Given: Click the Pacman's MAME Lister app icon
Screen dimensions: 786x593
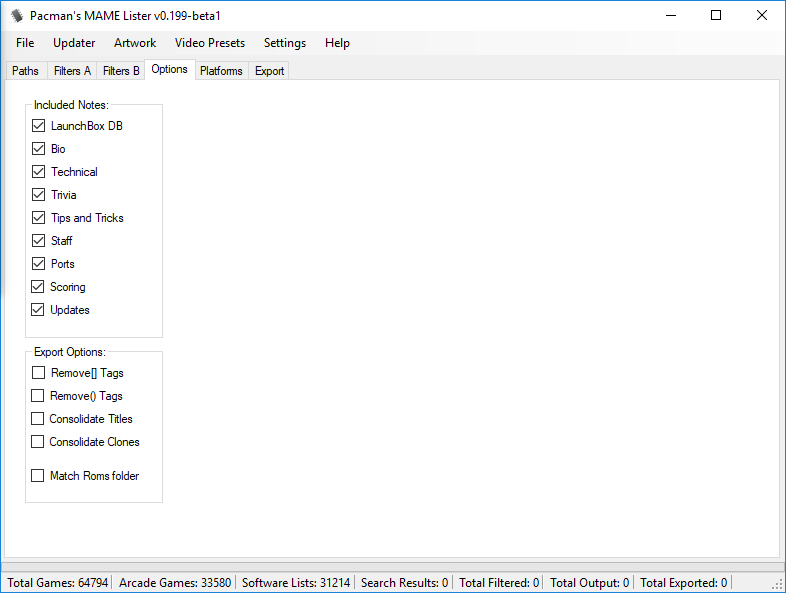Looking at the screenshot, I should (x=17, y=16).
